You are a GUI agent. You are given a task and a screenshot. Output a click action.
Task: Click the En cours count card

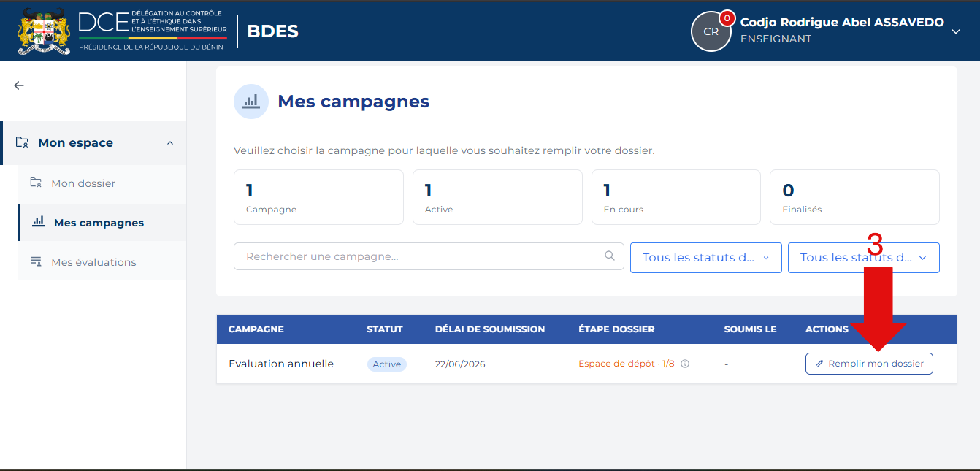pos(676,197)
